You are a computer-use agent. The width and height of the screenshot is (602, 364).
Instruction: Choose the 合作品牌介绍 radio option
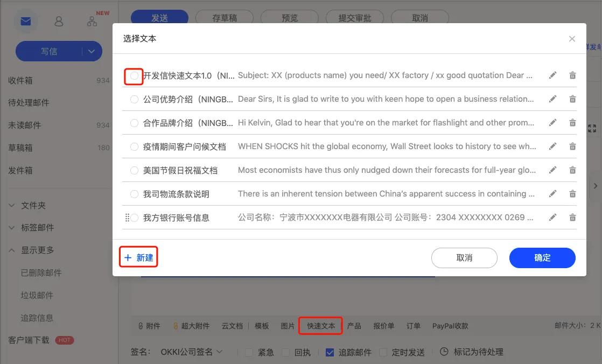click(x=134, y=123)
